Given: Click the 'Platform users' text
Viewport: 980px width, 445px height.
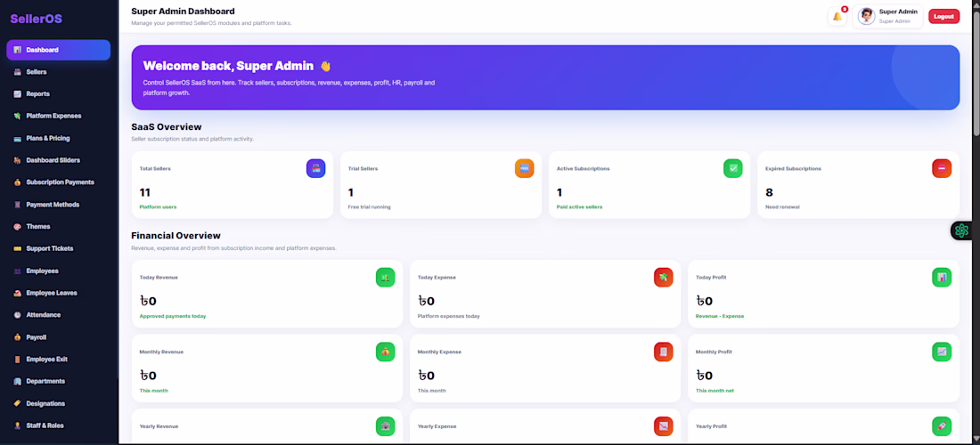Looking at the screenshot, I should click(158, 206).
